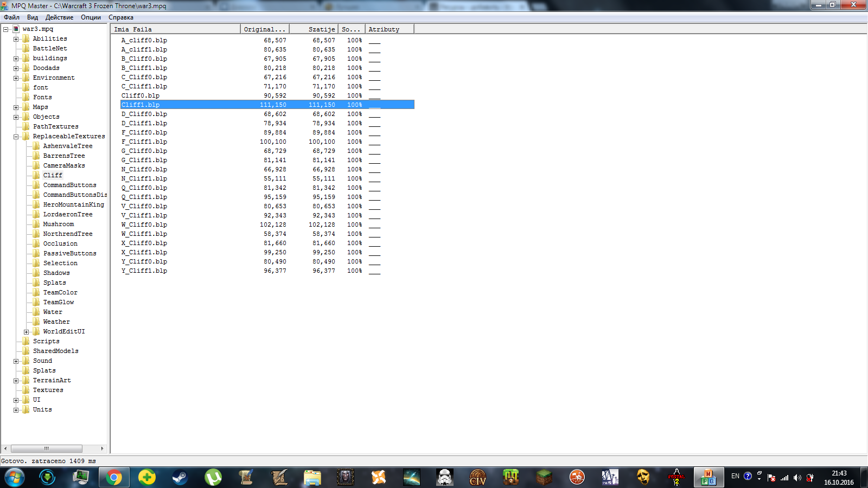This screenshot has width=868, height=488.
Task: Expand the UI folder node
Action: coord(16,400)
